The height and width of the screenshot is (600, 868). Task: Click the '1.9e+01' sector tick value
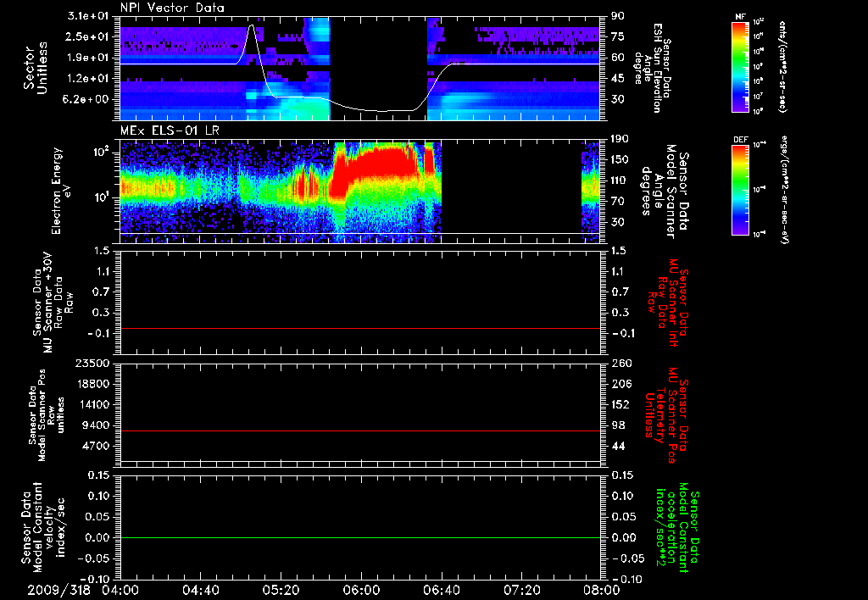(x=88, y=58)
